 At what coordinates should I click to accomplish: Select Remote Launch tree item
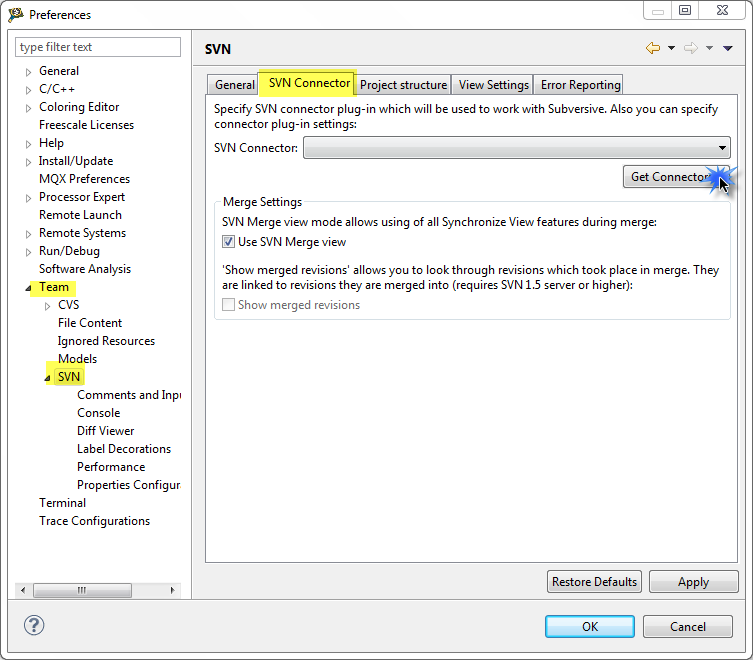click(80, 215)
